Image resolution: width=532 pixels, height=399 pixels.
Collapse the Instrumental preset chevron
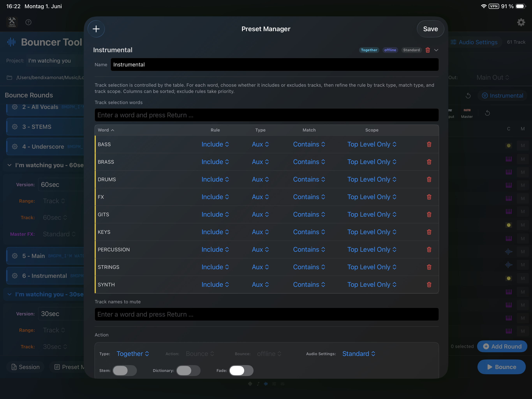[x=436, y=50]
